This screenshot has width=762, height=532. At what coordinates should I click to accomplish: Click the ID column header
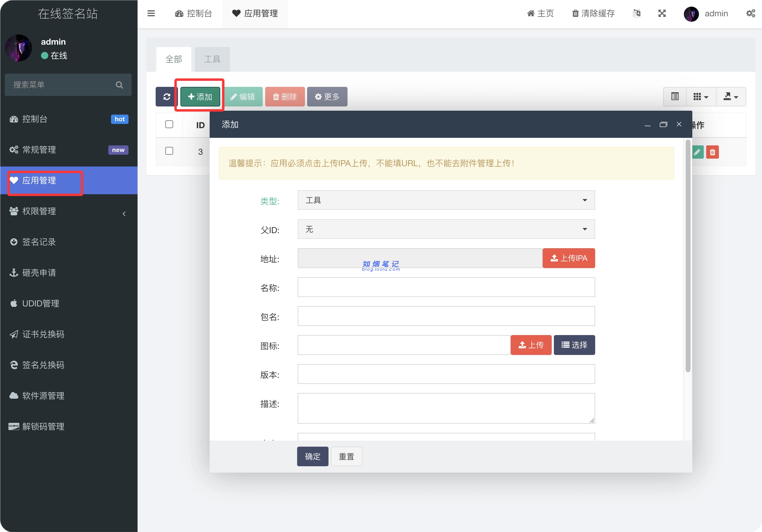pos(201,125)
